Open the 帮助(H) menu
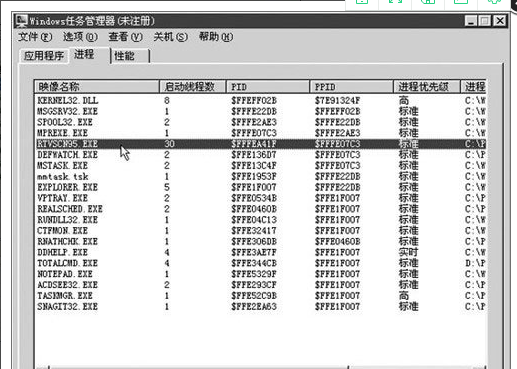 coord(216,37)
